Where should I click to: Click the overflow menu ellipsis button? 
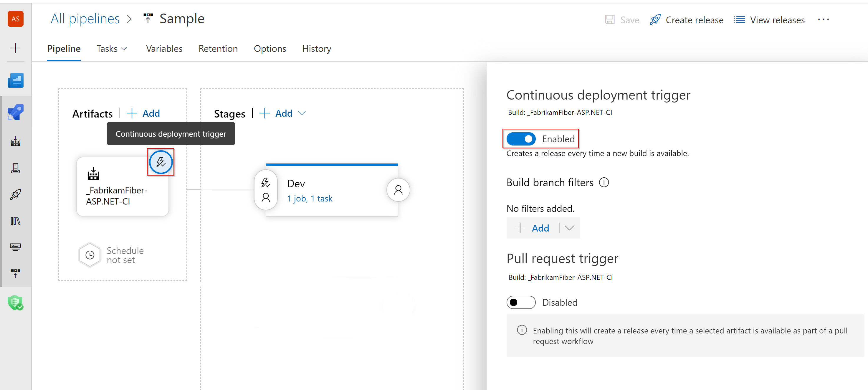click(x=824, y=19)
